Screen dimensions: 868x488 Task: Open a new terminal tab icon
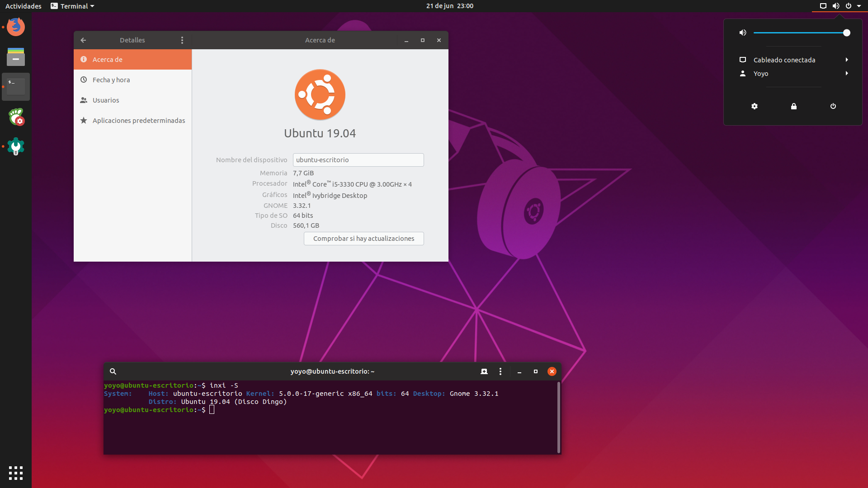tap(484, 371)
